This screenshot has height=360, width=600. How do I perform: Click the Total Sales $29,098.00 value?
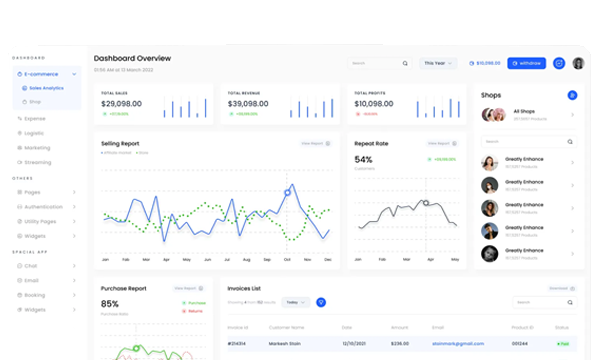121,104
